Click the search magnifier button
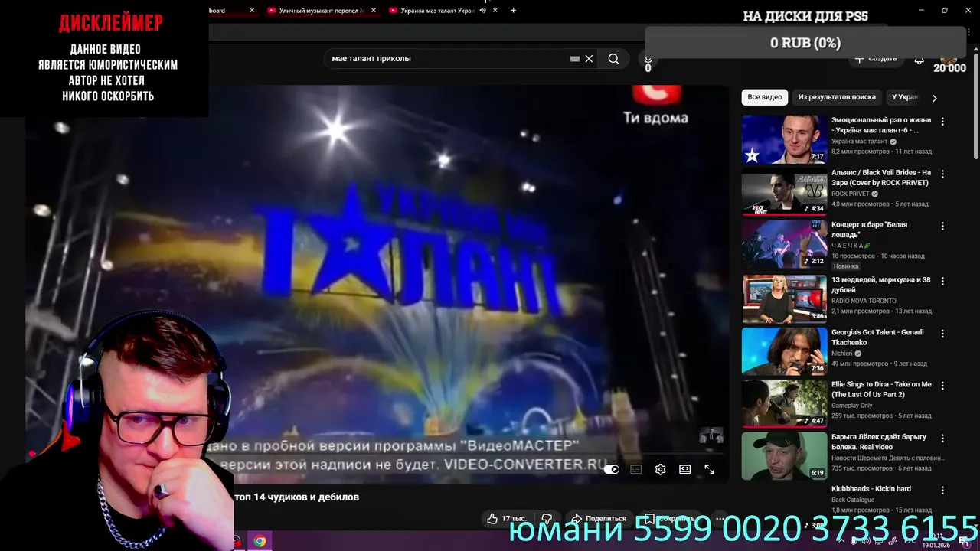 coord(613,59)
